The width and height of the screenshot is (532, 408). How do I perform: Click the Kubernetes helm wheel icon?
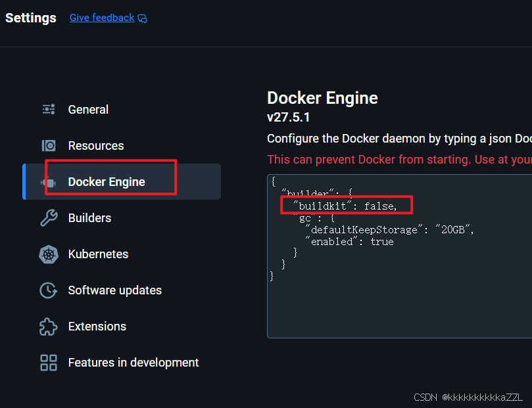coord(49,254)
